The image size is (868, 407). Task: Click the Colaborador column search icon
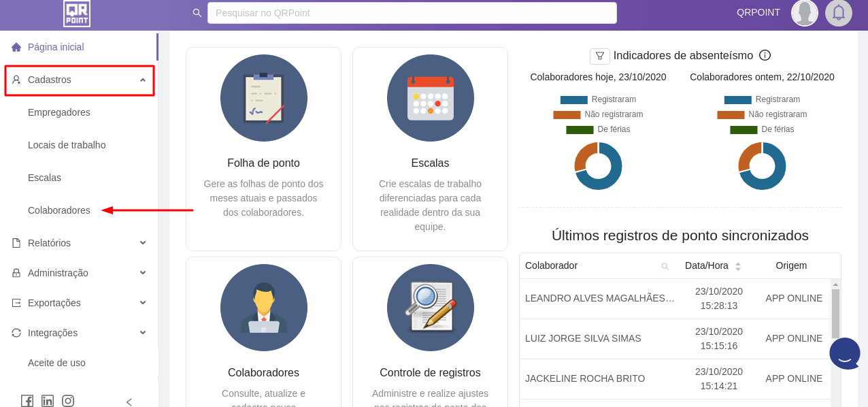665,266
